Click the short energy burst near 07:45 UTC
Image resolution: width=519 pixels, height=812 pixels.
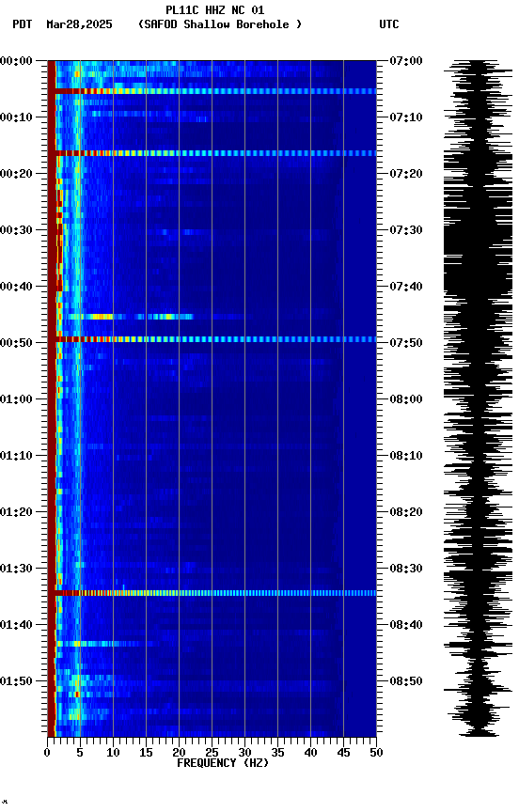click(130, 317)
